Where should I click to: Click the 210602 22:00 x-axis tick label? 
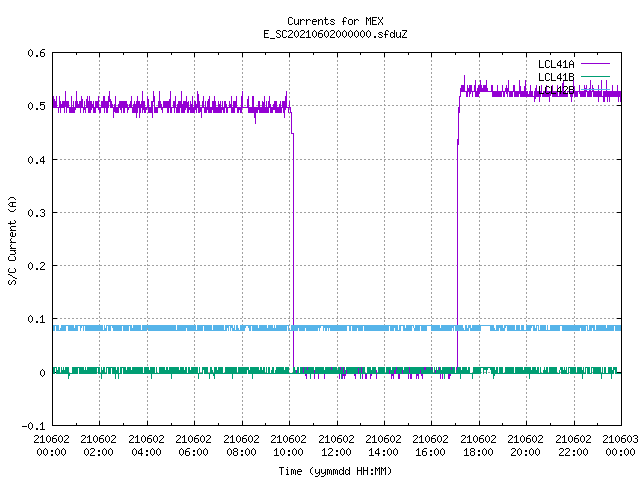click(x=573, y=445)
